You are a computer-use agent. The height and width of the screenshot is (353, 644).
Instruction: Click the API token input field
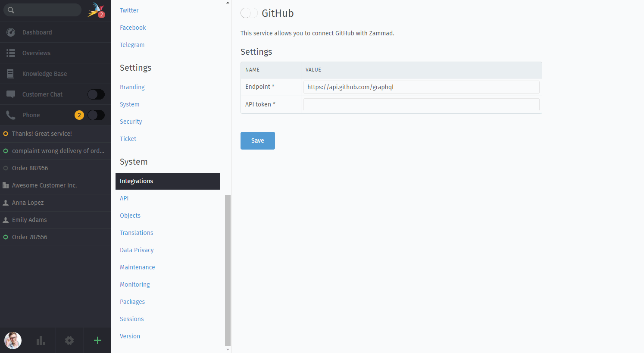tap(422, 105)
